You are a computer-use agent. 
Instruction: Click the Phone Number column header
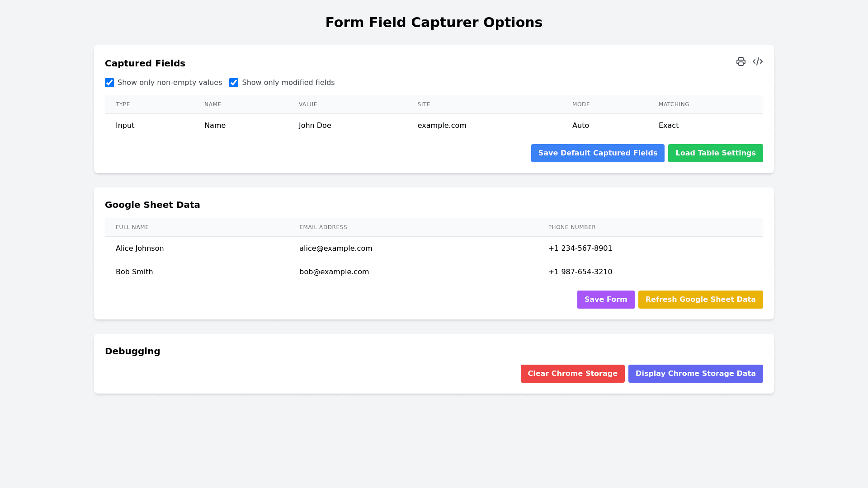[x=572, y=227]
